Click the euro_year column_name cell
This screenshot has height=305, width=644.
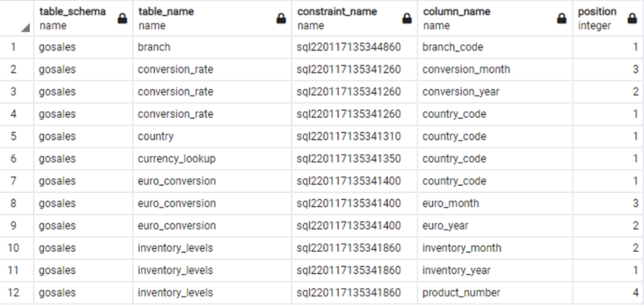495,226
